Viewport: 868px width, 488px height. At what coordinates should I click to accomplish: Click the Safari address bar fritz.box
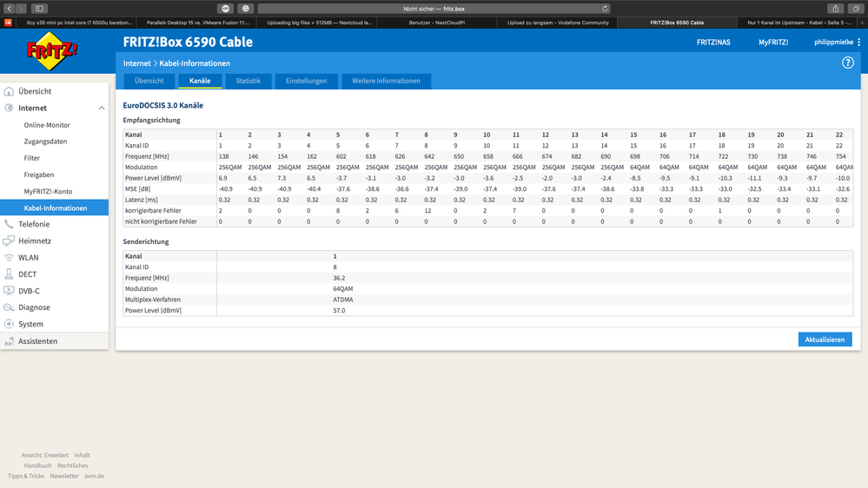(434, 9)
